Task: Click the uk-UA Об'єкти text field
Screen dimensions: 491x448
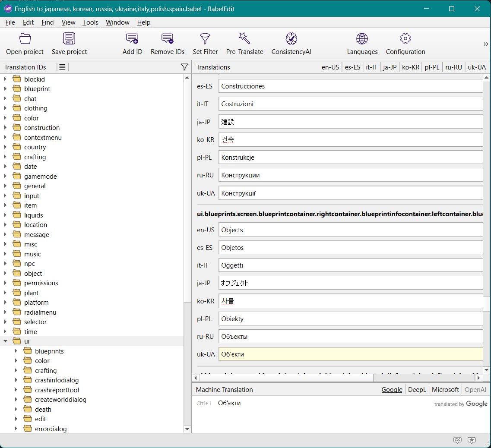Action: pos(350,354)
